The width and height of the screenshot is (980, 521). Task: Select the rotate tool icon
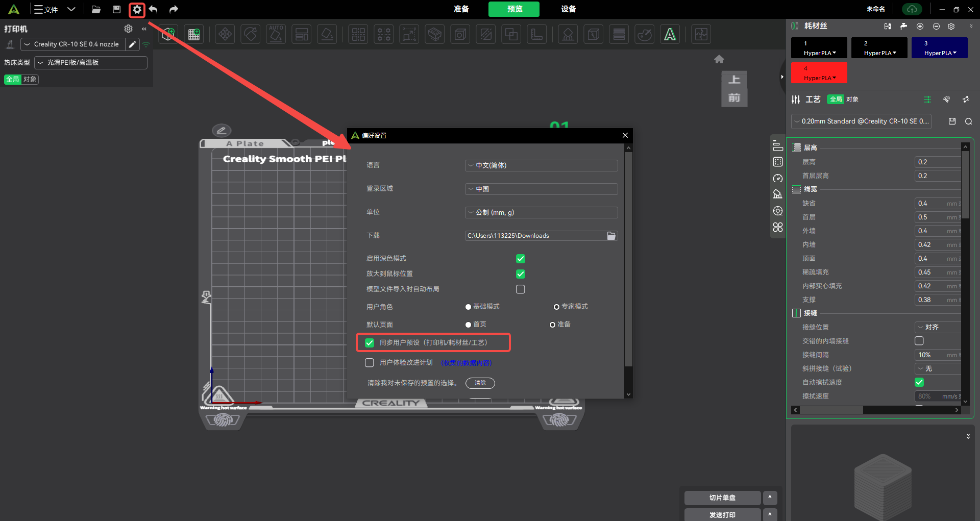251,34
